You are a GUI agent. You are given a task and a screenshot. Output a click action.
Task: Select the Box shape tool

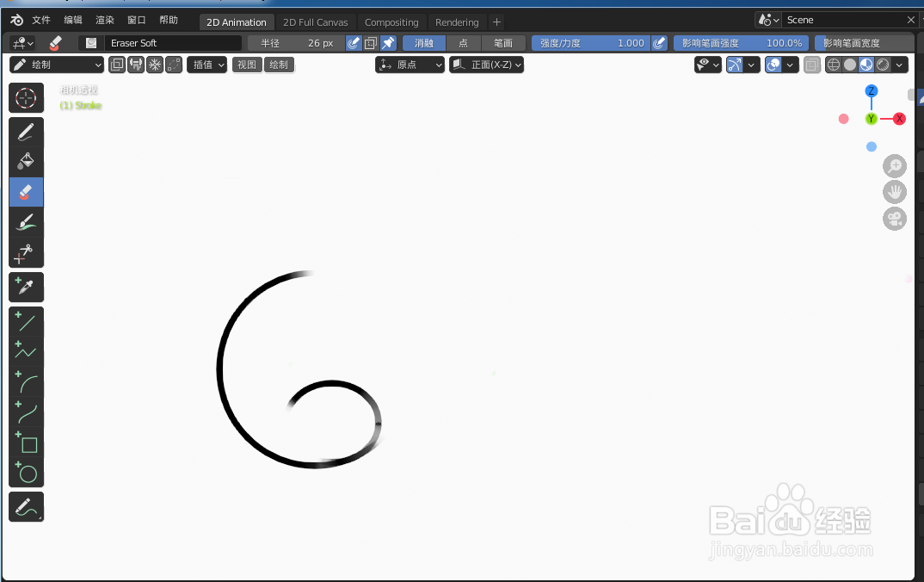click(26, 443)
